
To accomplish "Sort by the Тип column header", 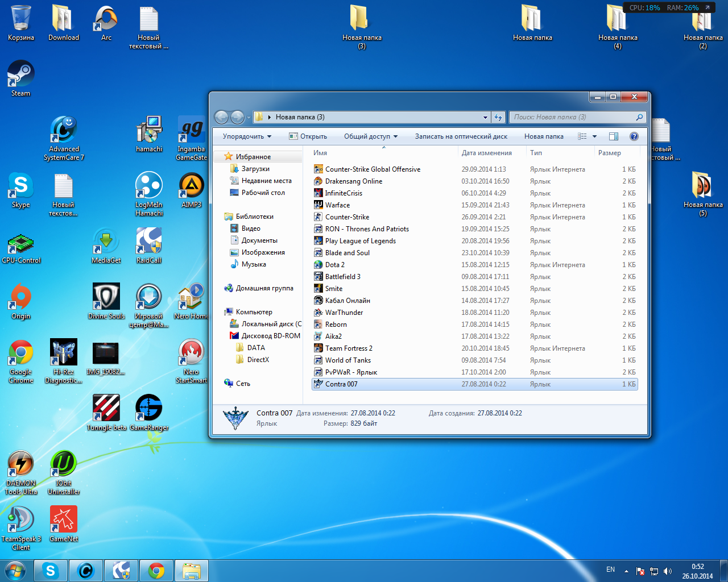I will click(x=560, y=153).
